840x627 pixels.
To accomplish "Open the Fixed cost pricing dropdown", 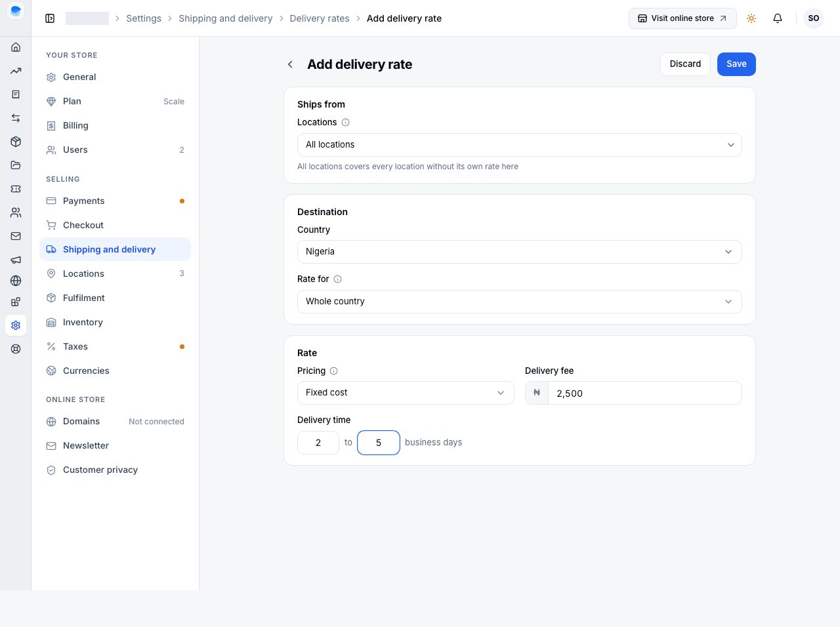I will 406,393.
